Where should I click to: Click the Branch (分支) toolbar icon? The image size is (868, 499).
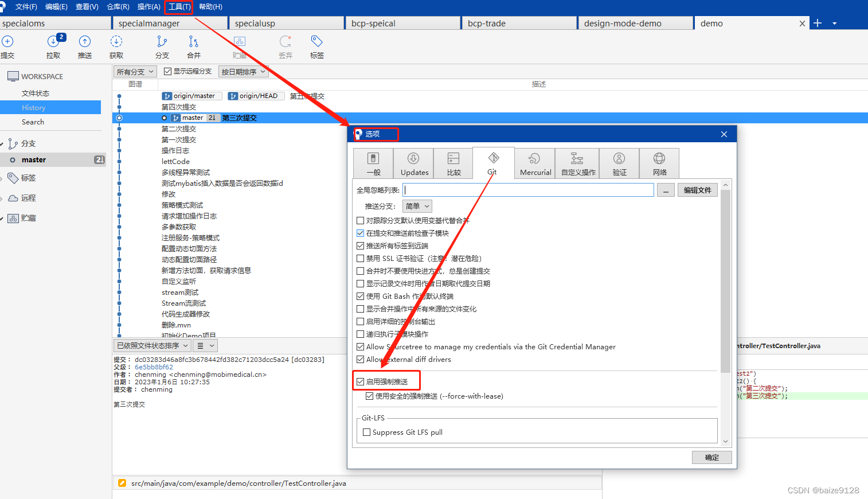(x=162, y=41)
